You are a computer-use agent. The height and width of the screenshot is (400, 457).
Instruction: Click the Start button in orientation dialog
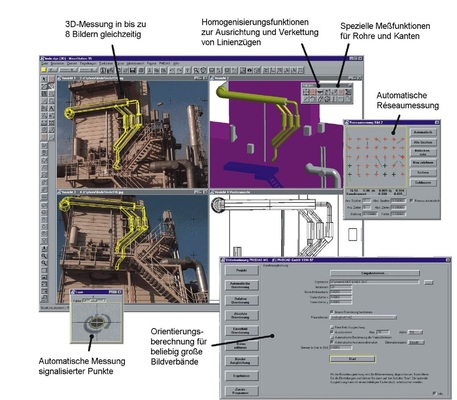click(352, 359)
